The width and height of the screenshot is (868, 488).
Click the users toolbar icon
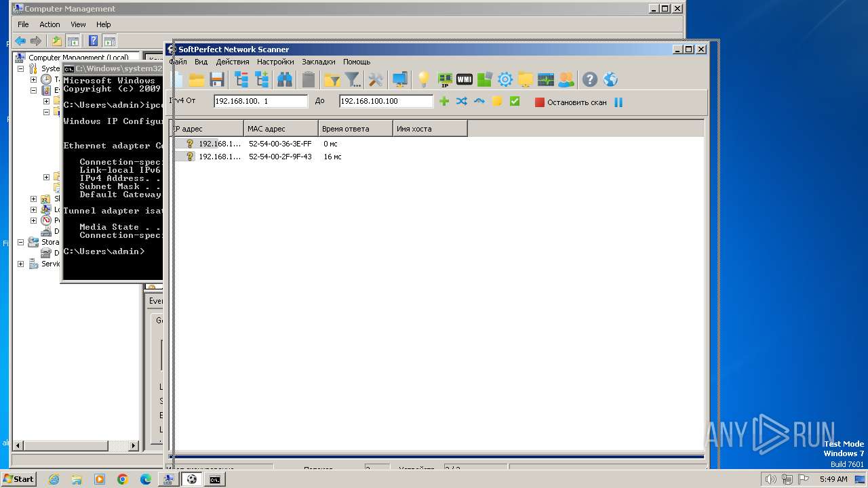566,80
